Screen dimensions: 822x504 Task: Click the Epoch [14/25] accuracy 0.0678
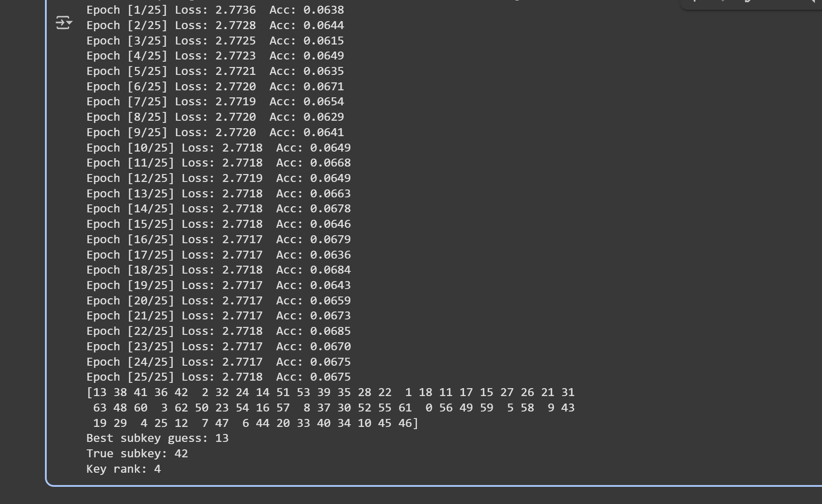pyautogui.click(x=330, y=209)
